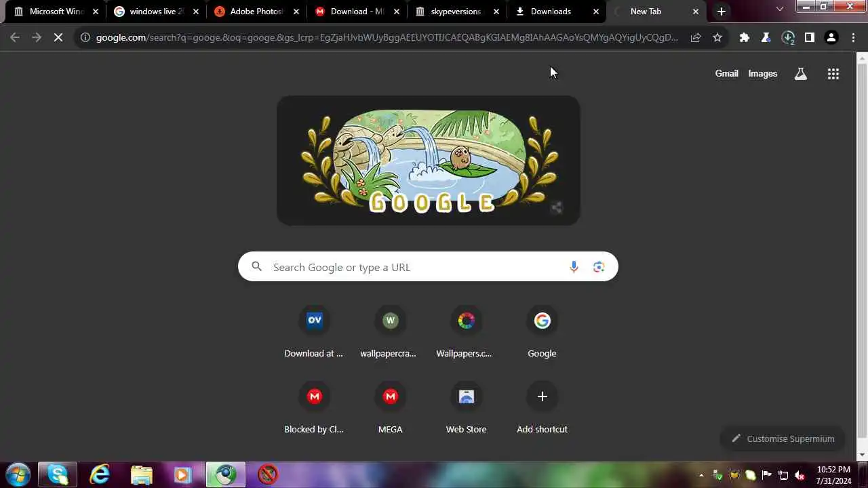Open a new browser tab
This screenshot has height=488, width=868.
click(x=722, y=12)
